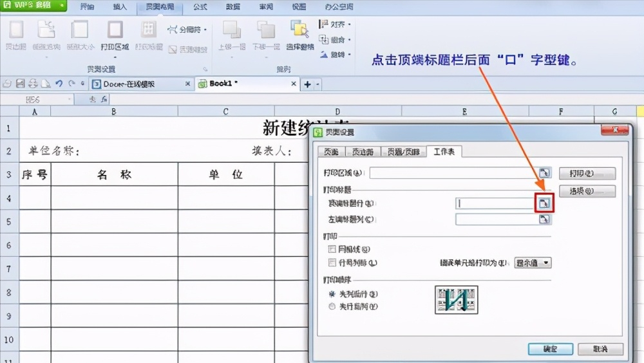This screenshot has height=363, width=644.
Task: Click the new tab plus icon
Action: (x=307, y=84)
